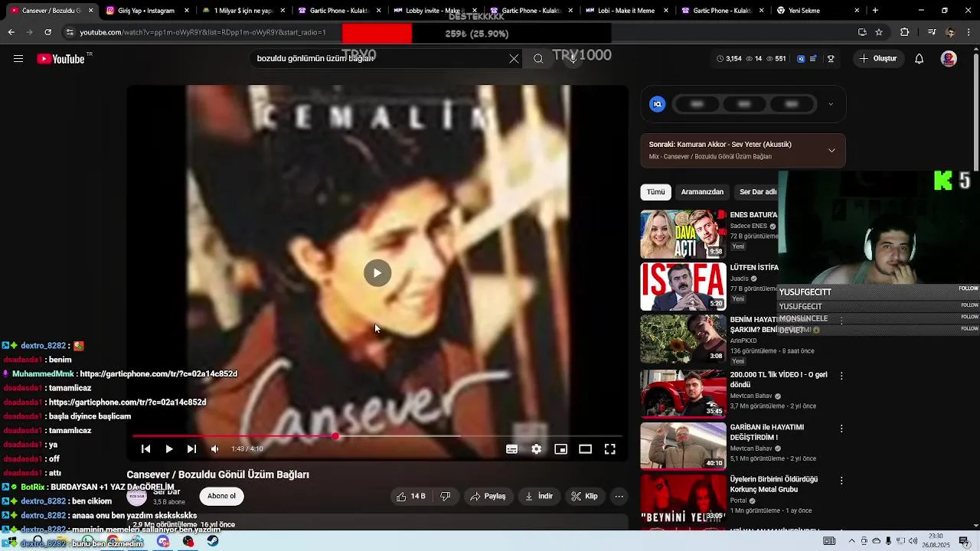Open player settings gear
Viewport: 980px width, 551px height.
[x=537, y=449]
